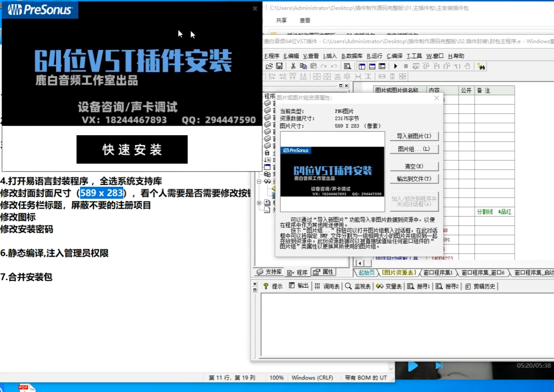
Task: Click the 输出到文件(T) button
Action: pos(414,179)
